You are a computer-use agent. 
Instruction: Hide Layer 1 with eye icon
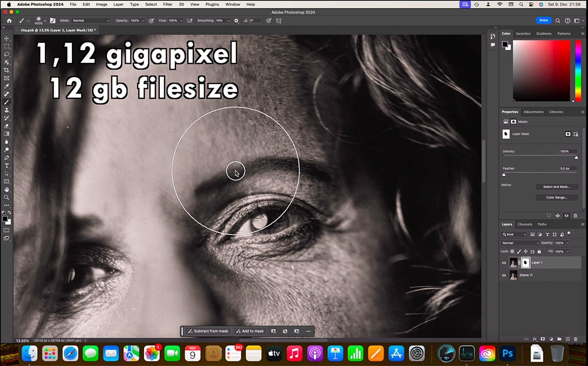tap(504, 263)
